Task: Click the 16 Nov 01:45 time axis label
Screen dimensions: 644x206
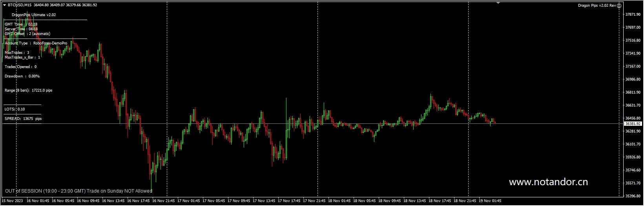Action: (x=38, y=201)
